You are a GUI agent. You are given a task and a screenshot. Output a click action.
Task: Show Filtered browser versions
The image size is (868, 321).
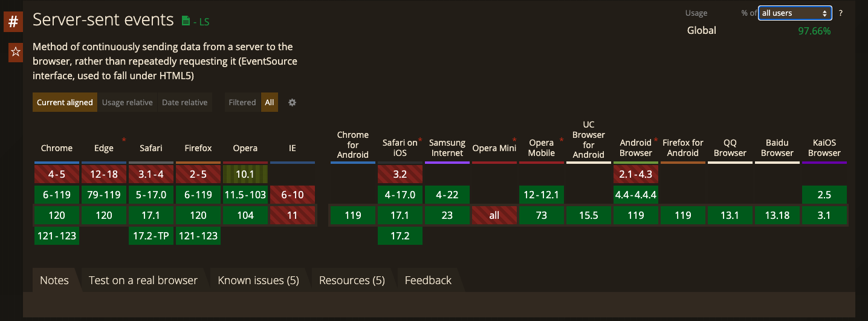point(242,103)
